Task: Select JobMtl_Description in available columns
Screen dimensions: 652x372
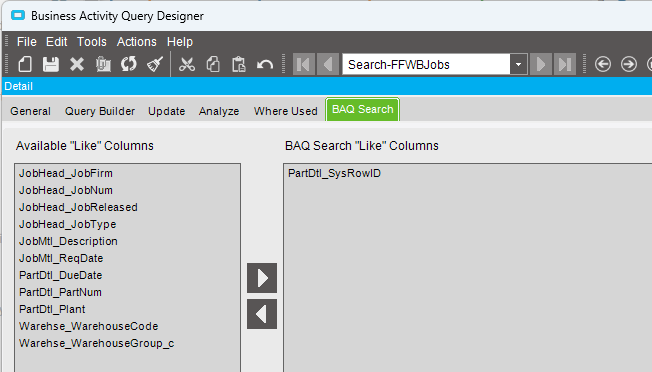Action: click(68, 241)
